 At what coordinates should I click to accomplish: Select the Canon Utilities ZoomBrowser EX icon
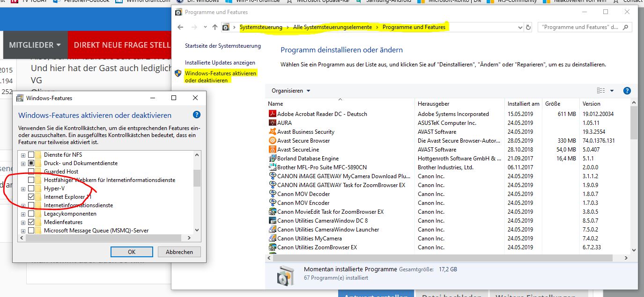tap(273, 247)
